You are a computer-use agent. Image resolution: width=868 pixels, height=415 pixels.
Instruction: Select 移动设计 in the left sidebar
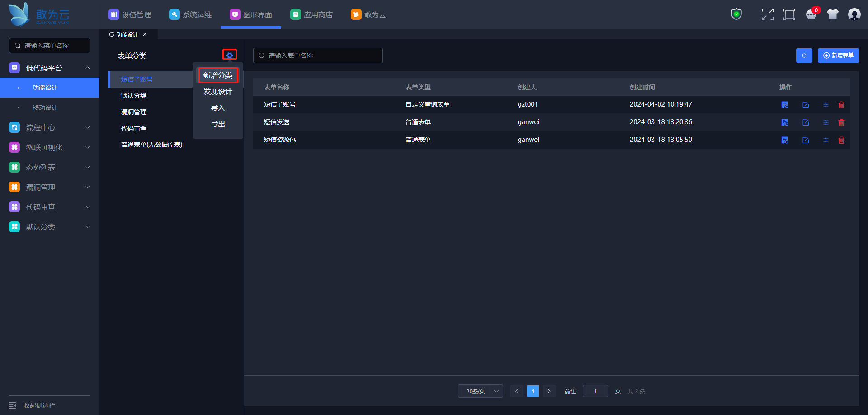point(50,107)
